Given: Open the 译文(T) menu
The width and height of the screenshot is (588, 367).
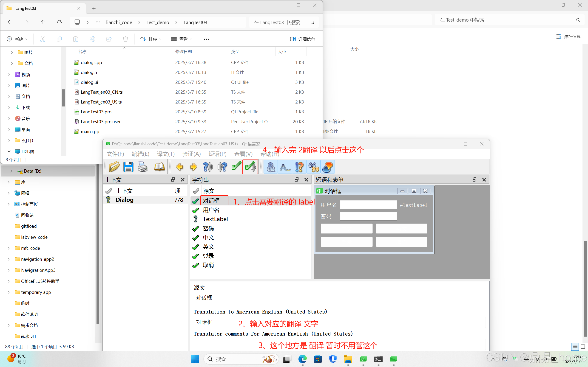Looking at the screenshot, I should point(166,154).
